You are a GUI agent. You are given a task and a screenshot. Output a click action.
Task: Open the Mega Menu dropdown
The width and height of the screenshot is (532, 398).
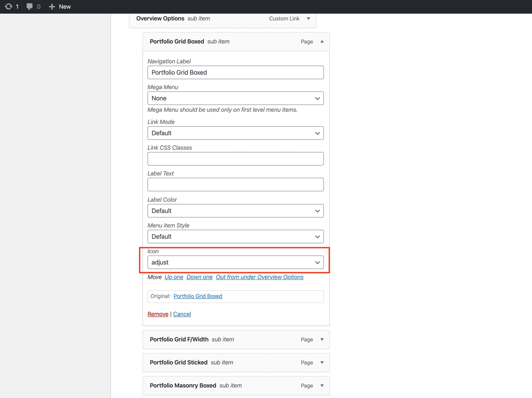235,98
